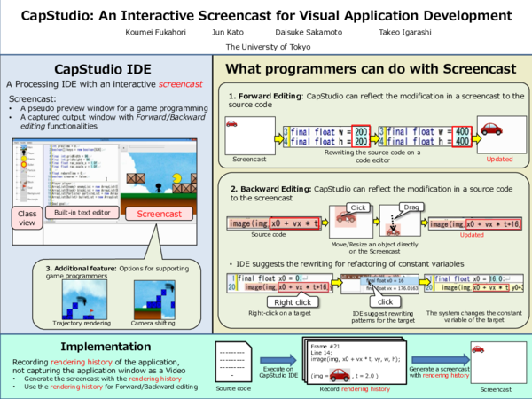532x399 pixels.
Task: Click the code snippet with w = 200
Action: [x=326, y=137]
